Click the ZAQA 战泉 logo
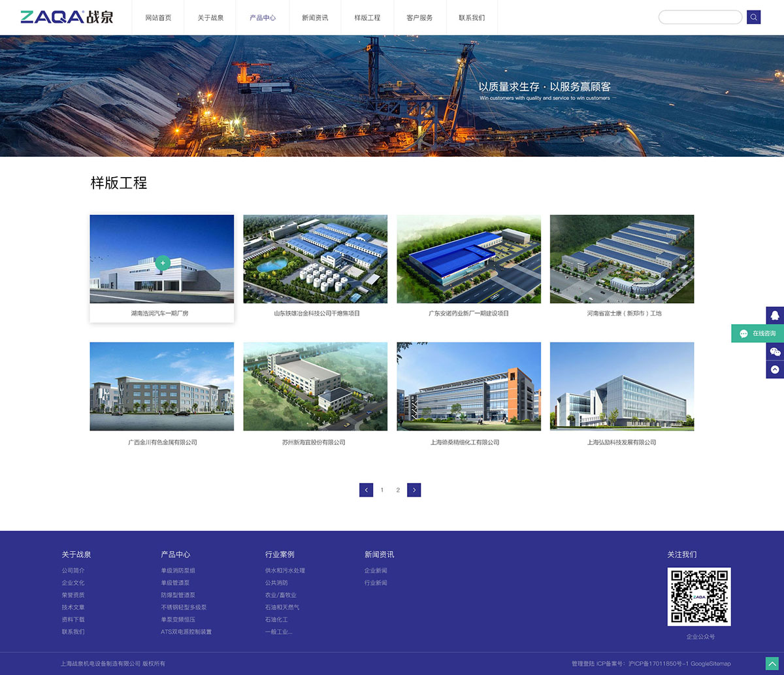This screenshot has width=784, height=675. pos(67,17)
